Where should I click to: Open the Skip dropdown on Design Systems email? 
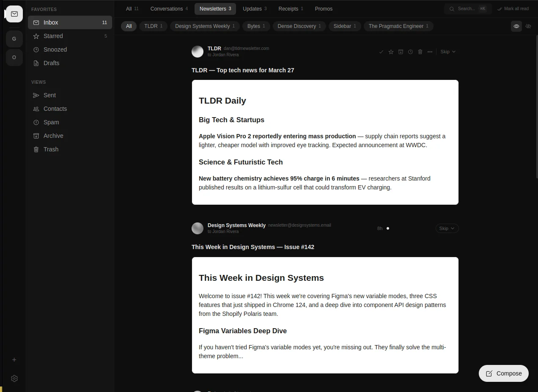tap(447, 228)
